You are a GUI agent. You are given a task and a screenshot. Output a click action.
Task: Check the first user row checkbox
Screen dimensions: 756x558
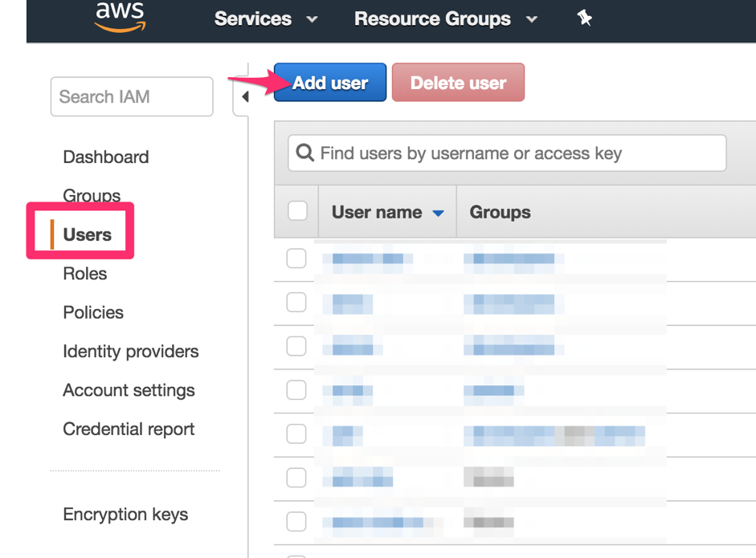pyautogui.click(x=296, y=259)
